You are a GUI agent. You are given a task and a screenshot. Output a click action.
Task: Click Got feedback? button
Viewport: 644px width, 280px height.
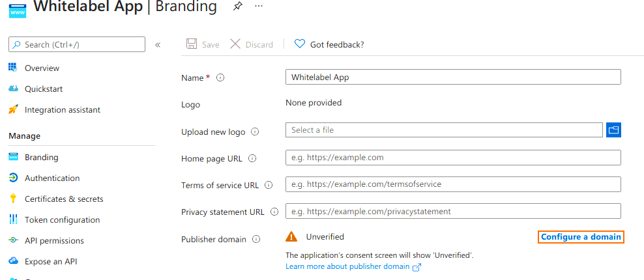tap(329, 44)
